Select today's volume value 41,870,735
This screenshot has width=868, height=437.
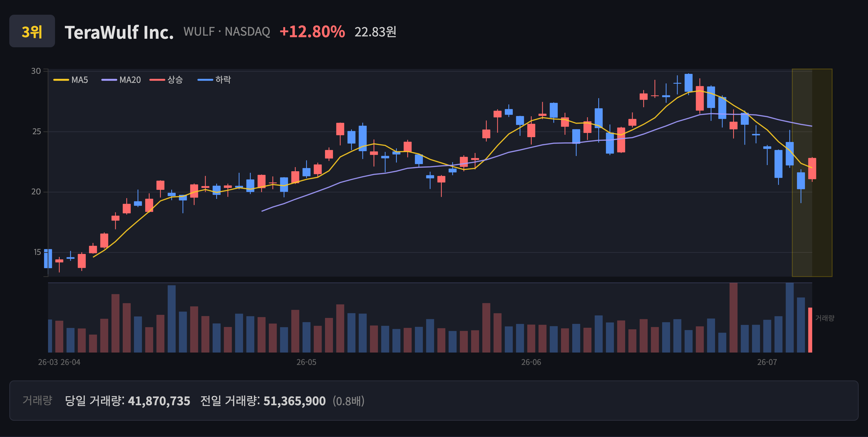click(x=159, y=401)
